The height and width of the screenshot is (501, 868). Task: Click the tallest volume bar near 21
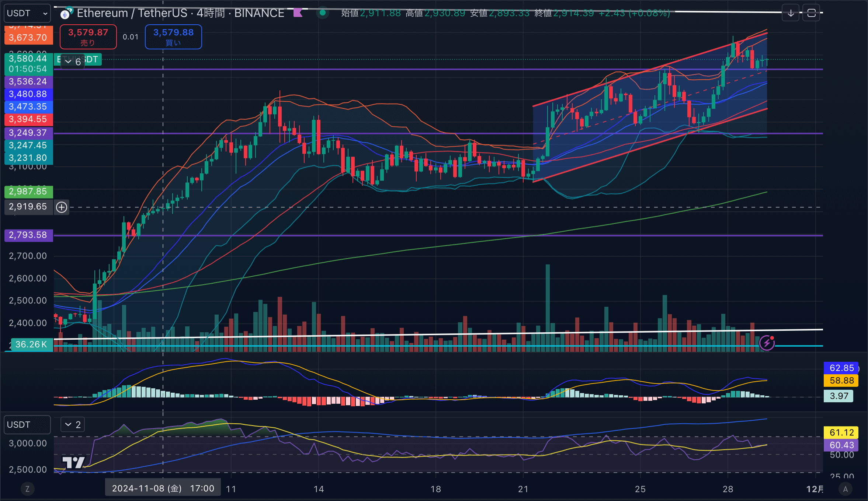point(548,308)
